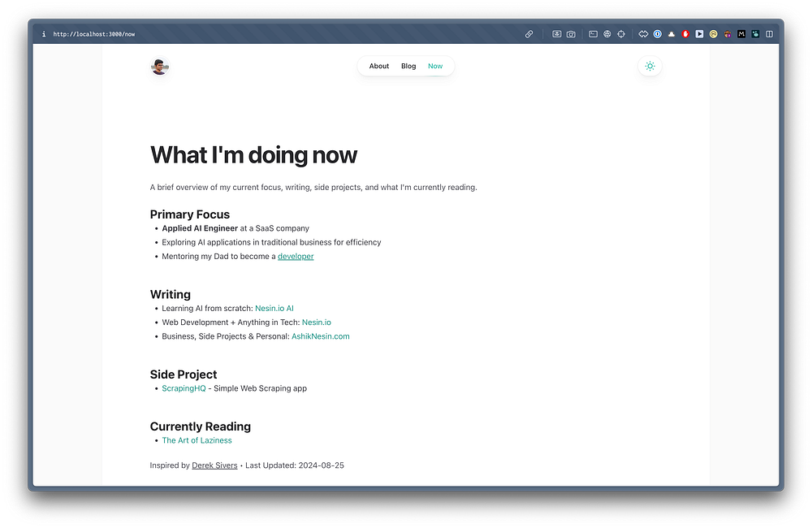Click the address bar showing localhost:3000/now

click(x=93, y=34)
